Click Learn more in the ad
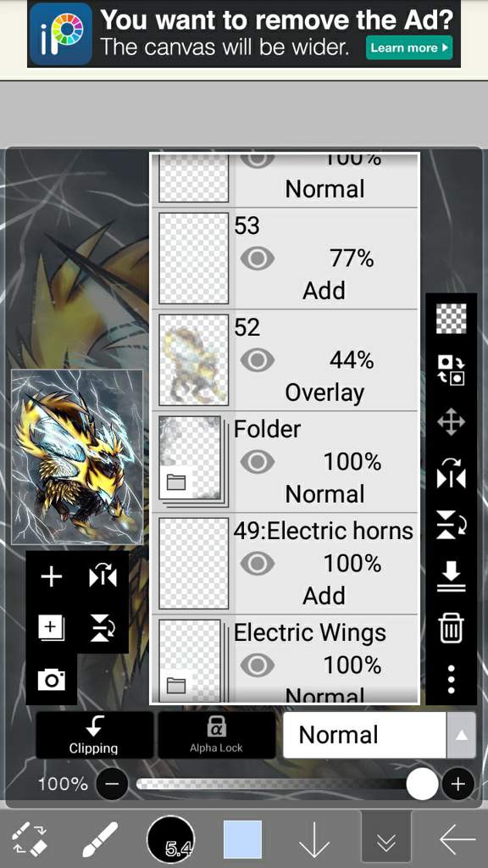488x868 pixels. pyautogui.click(x=409, y=47)
